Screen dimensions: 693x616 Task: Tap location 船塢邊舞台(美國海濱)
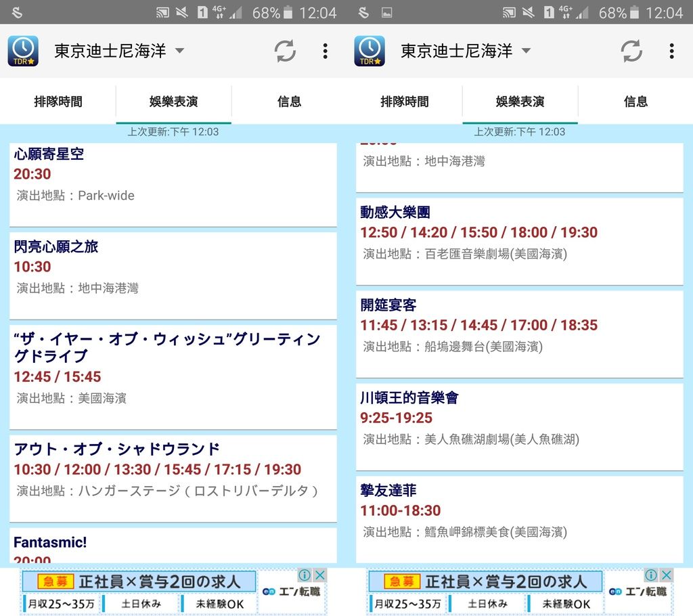tap(453, 347)
